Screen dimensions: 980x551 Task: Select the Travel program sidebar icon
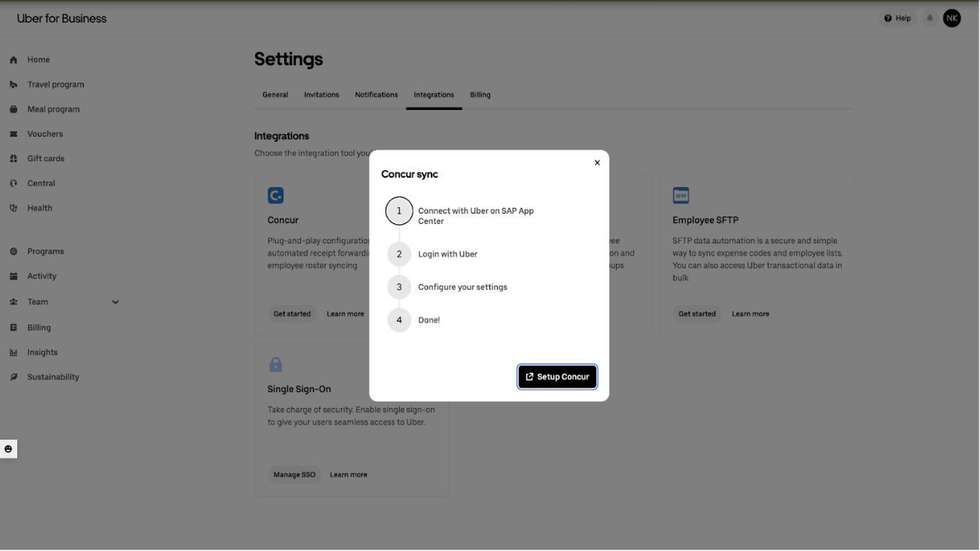13,84
